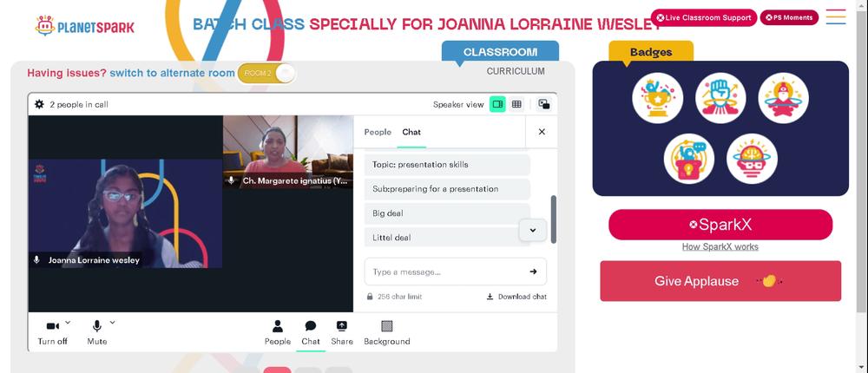Click the 'Topic: presentation skills' message
This screenshot has height=373, width=868.
pyautogui.click(x=447, y=164)
